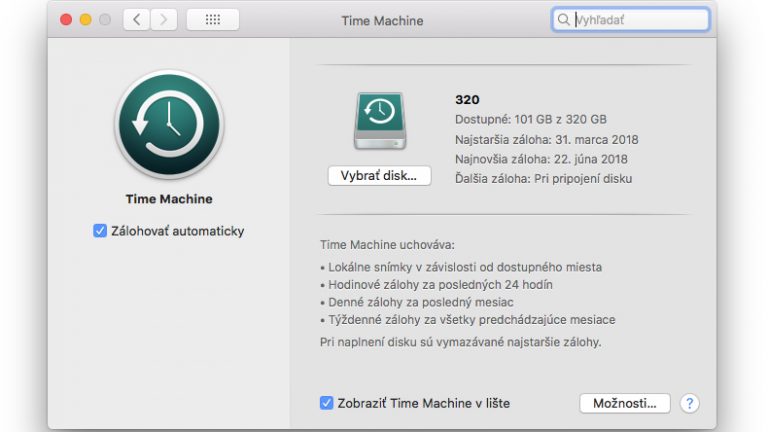This screenshot has height=432, width=768.
Task: Click the magnifying glass search icon
Action: pos(563,20)
